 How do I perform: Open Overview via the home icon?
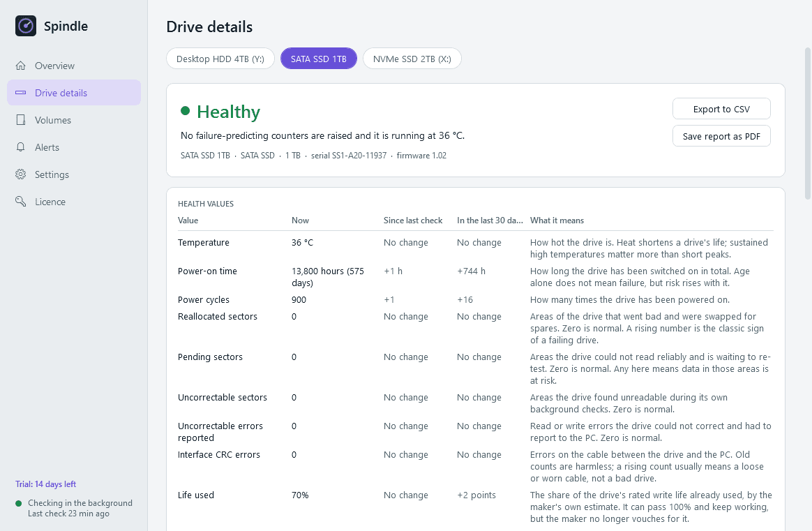point(21,66)
